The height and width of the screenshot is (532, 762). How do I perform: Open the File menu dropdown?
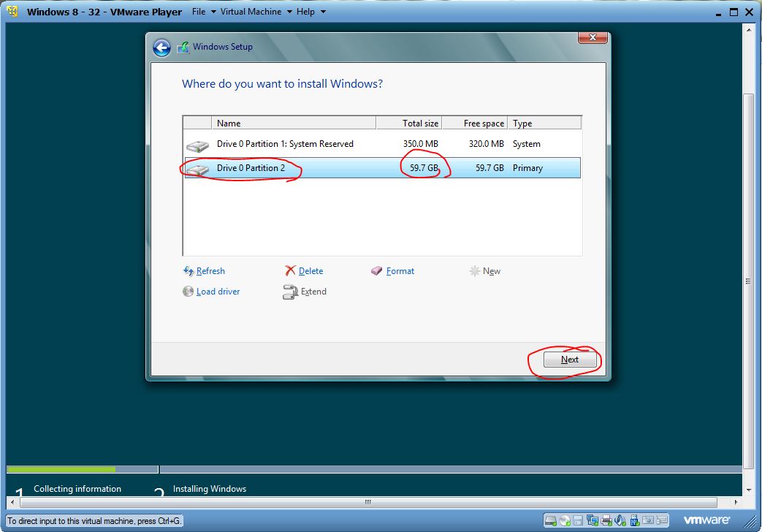204,11
